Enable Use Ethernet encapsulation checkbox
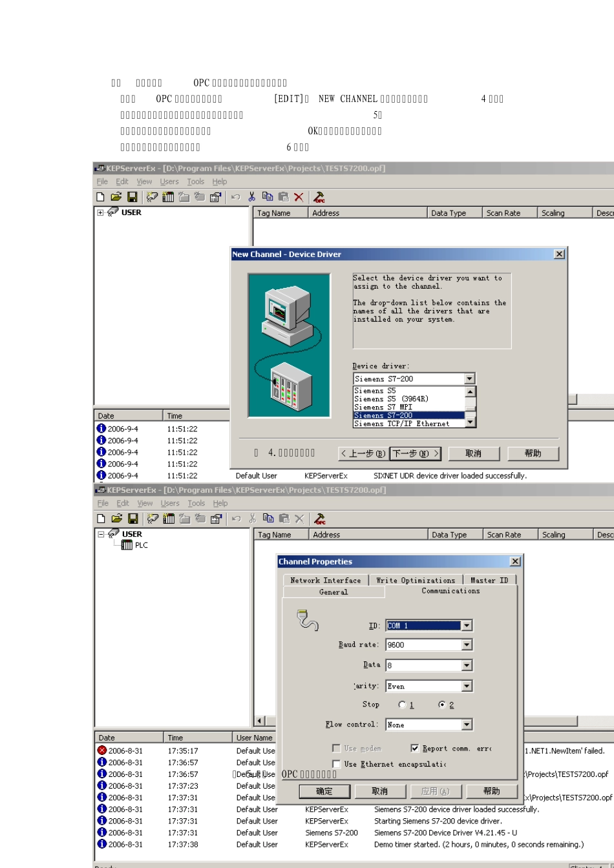This screenshot has width=614, height=868. (337, 764)
